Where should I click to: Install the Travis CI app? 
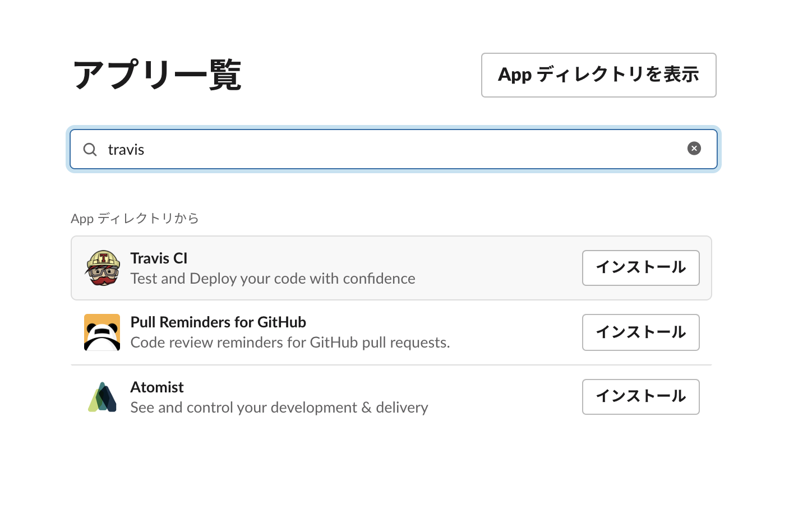640,268
